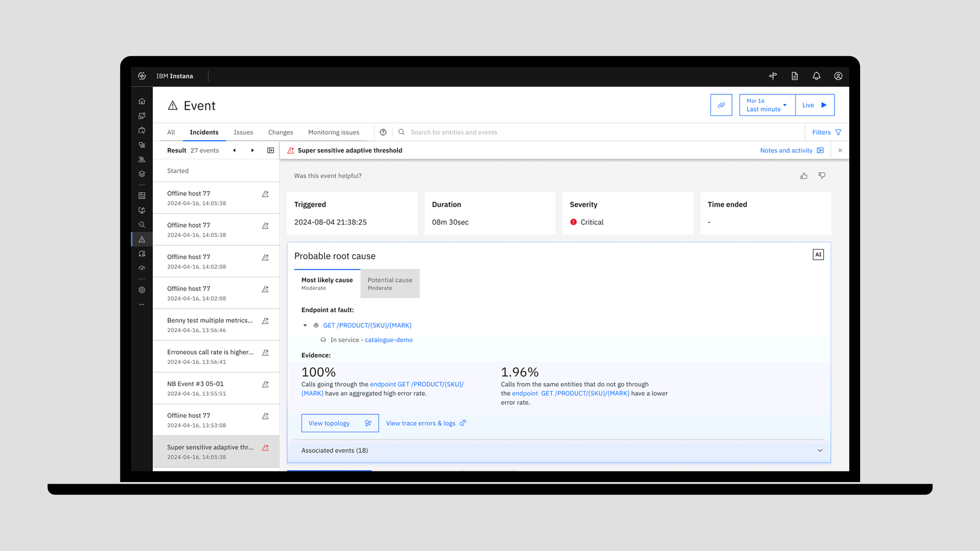Open the catalogue-demo service link
This screenshot has height=551, width=980.
[388, 340]
